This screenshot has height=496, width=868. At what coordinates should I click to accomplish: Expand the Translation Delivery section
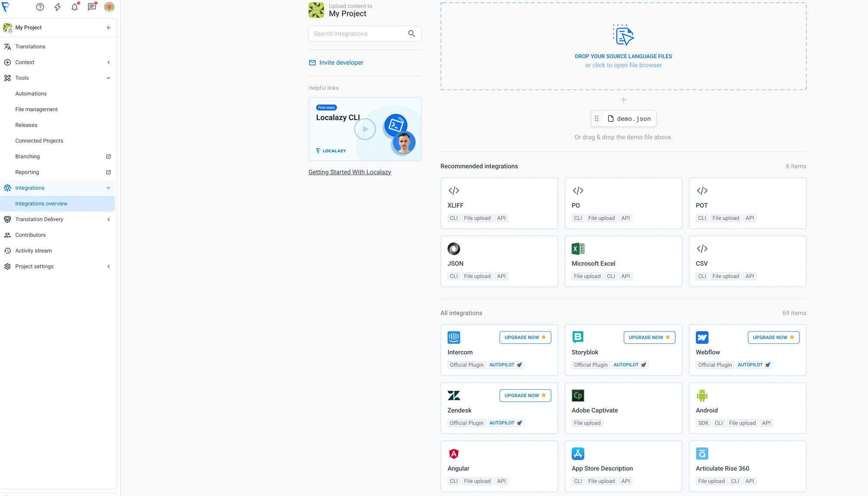[108, 219]
